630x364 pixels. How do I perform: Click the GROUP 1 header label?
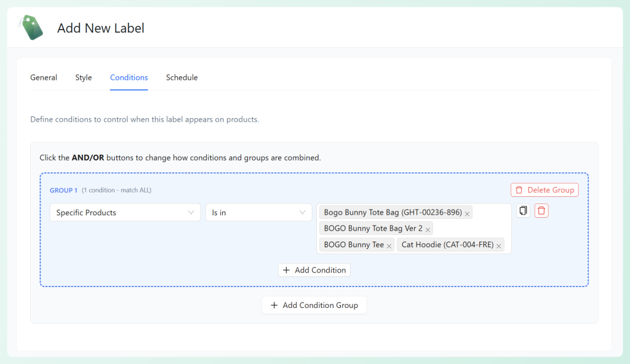pyautogui.click(x=63, y=191)
